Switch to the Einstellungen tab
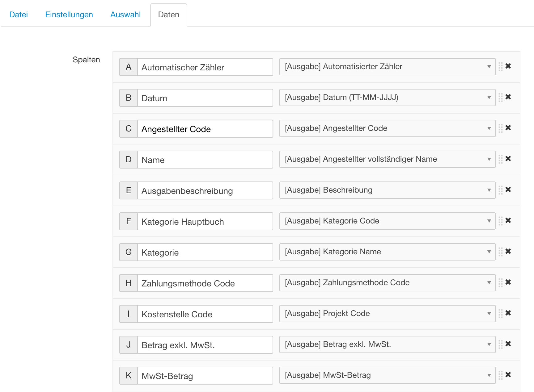This screenshot has height=392, width=534. tap(69, 15)
